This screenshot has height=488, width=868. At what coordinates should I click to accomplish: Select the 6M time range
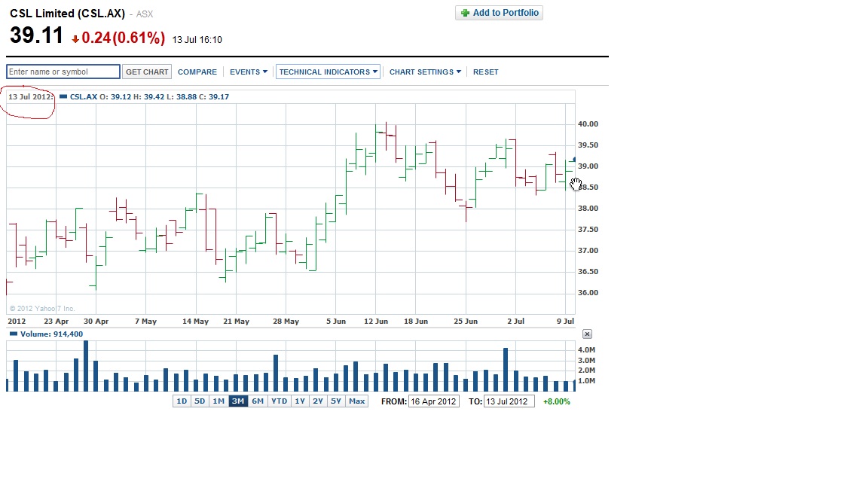point(258,401)
